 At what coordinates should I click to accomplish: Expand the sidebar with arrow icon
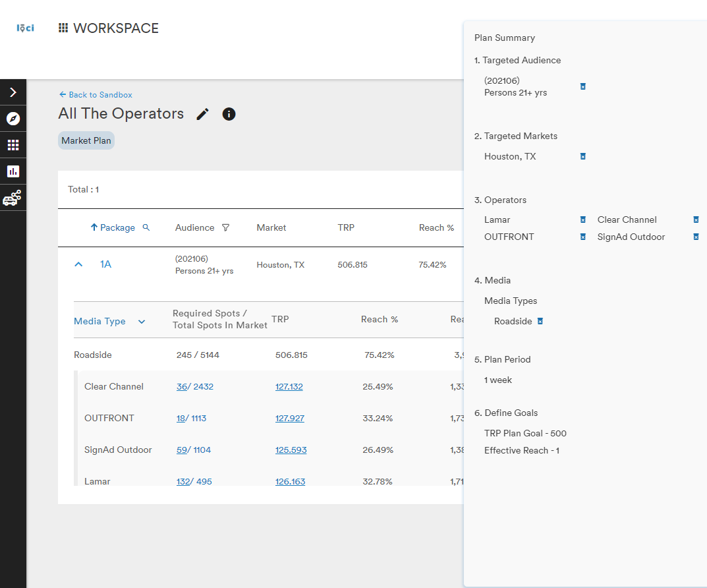click(x=13, y=92)
